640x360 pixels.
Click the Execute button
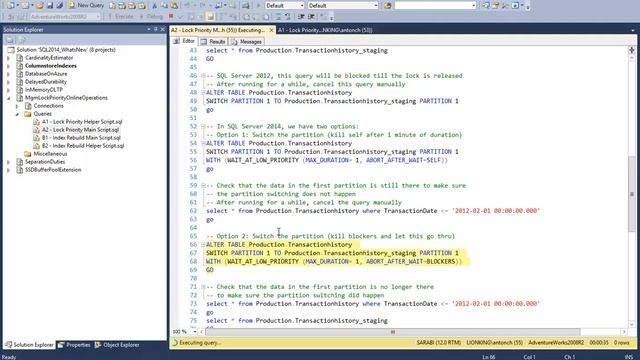tap(120, 17)
